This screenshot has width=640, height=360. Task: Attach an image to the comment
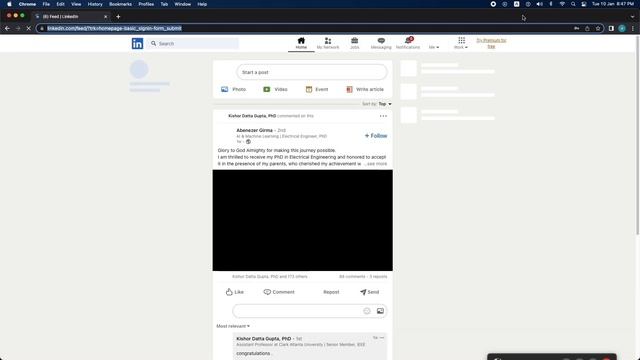380,311
